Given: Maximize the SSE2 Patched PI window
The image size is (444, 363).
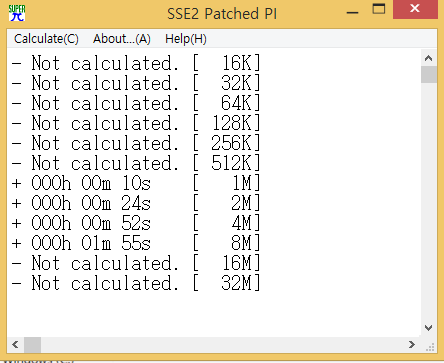Looking at the screenshot, I should (379, 9).
